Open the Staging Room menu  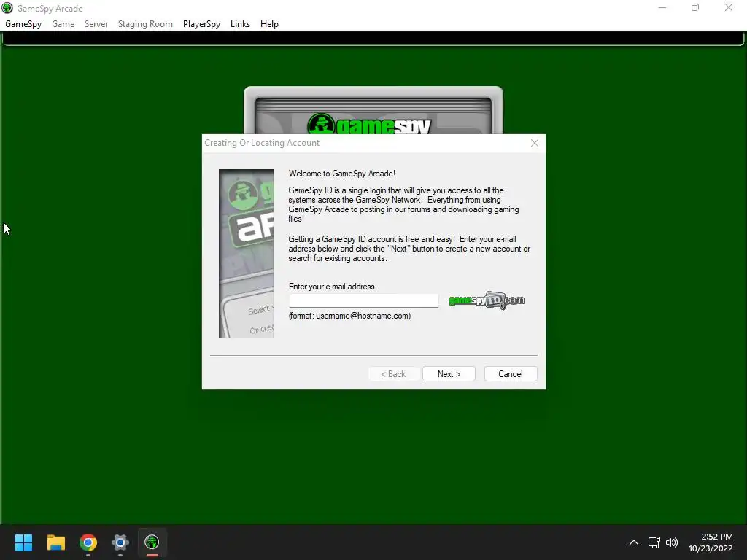145,24
